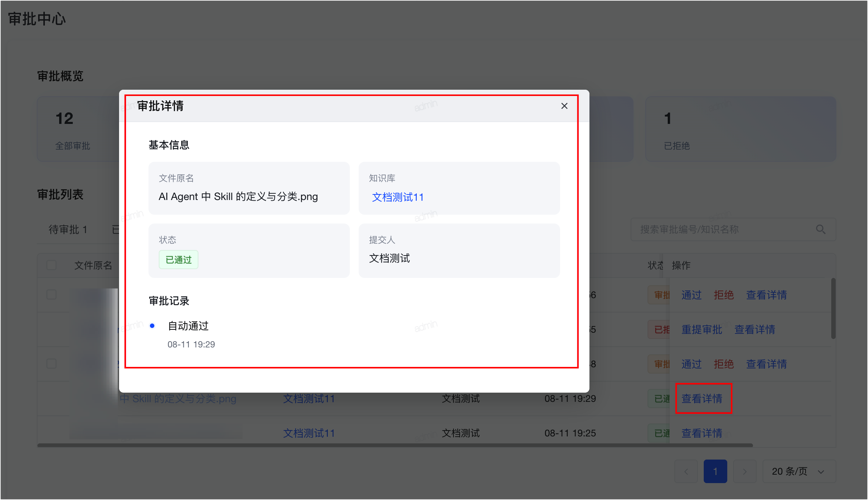This screenshot has height=500, width=868.
Task: Open 文档测试11 link in the 19:25 row
Action: (309, 433)
